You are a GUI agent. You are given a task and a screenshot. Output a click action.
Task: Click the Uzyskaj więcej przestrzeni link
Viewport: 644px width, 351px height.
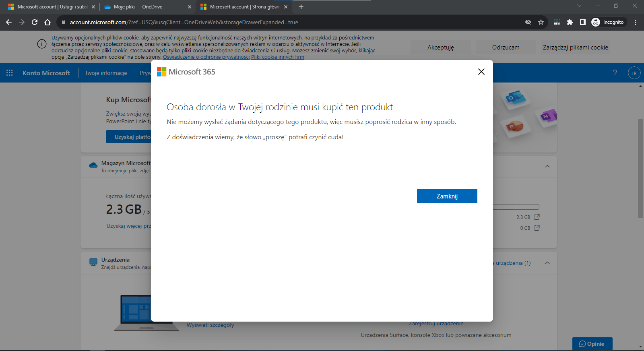(x=129, y=226)
